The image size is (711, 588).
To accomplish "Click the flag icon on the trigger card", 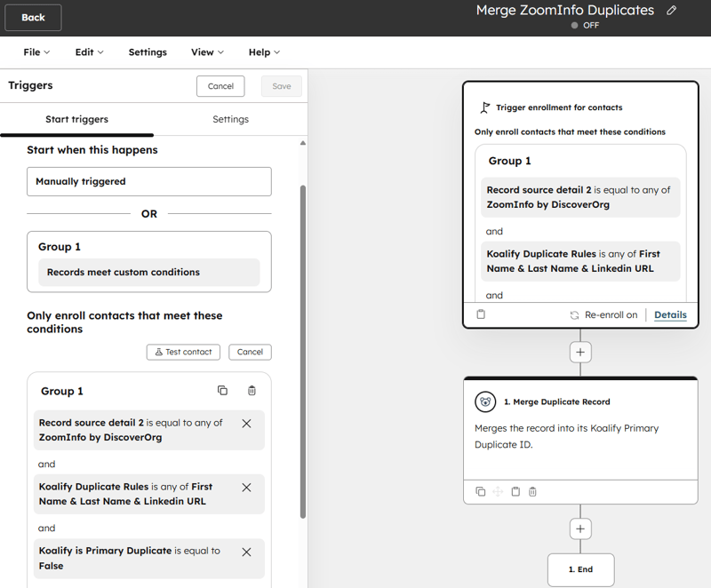I will [485, 107].
